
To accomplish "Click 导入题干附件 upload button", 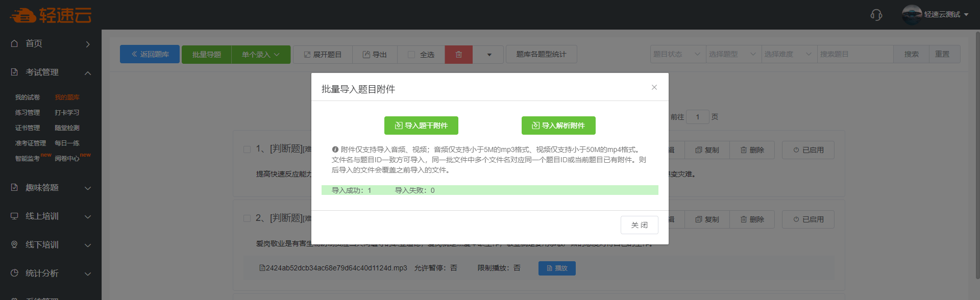I will (421, 126).
